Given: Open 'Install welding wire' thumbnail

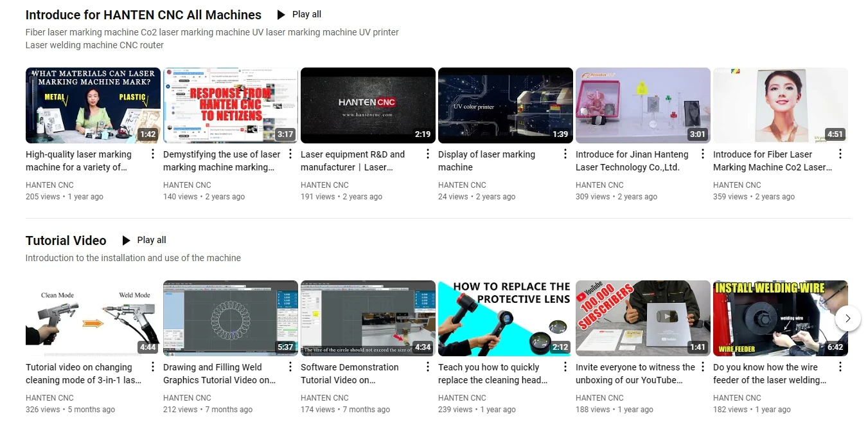Looking at the screenshot, I should 781,318.
